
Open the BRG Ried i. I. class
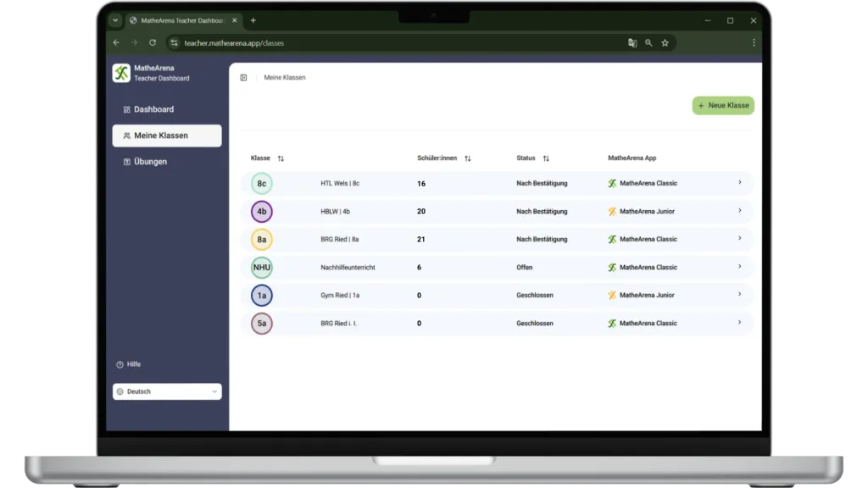coord(497,324)
